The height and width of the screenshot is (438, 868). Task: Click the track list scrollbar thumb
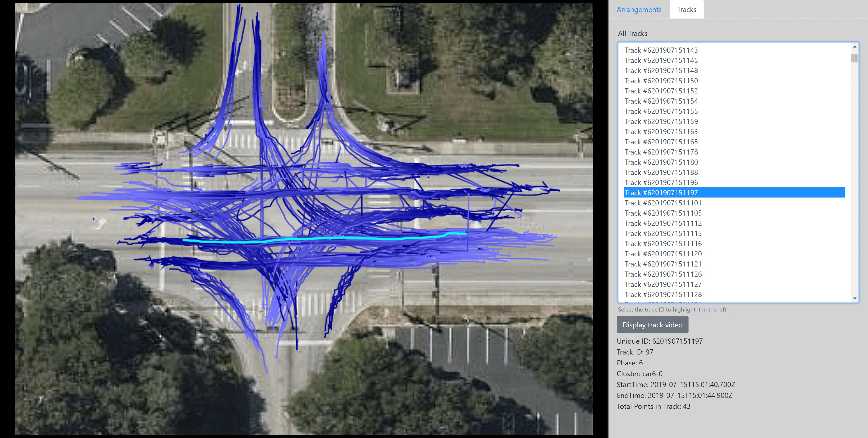coord(854,58)
